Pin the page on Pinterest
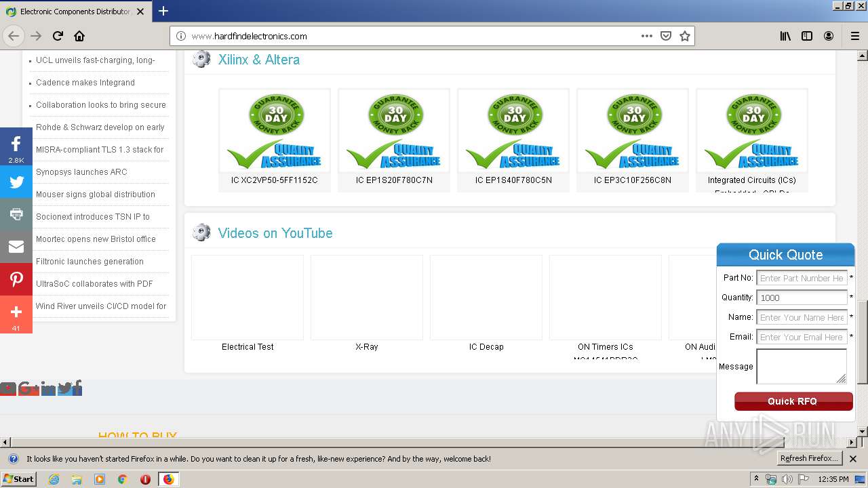This screenshot has width=868, height=488. [16, 279]
